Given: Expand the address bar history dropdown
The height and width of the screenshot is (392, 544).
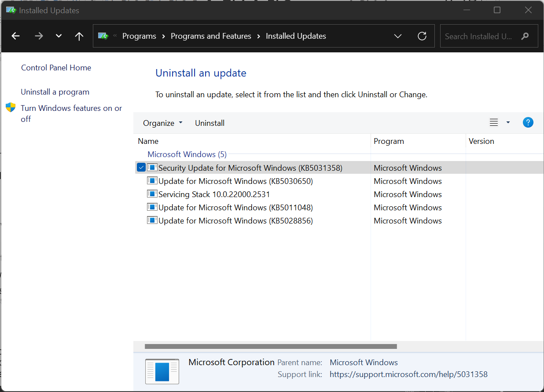Looking at the screenshot, I should click(398, 36).
